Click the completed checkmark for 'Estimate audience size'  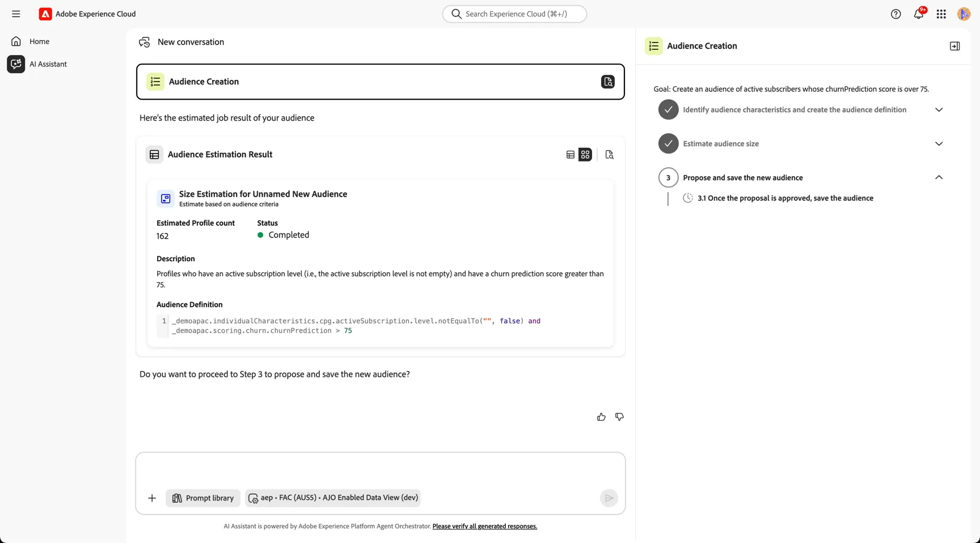(x=669, y=144)
